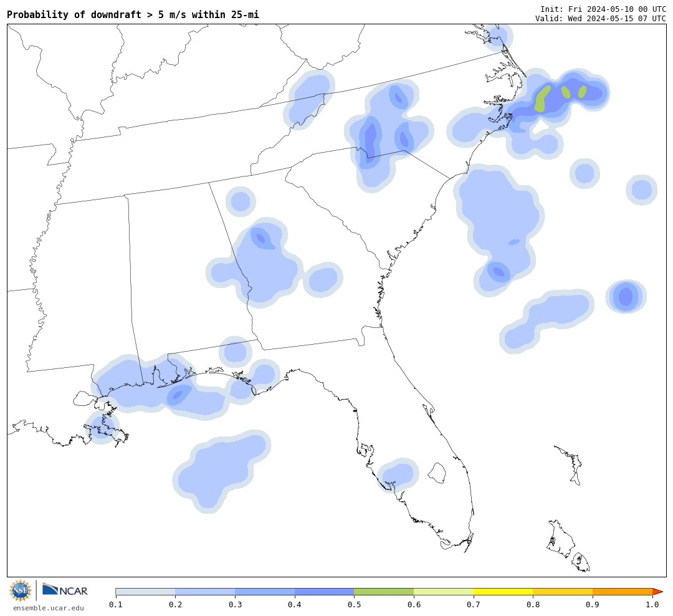Select the 0.5–0.6 green colorbar segment
This screenshot has width=673, height=616.
point(384,592)
